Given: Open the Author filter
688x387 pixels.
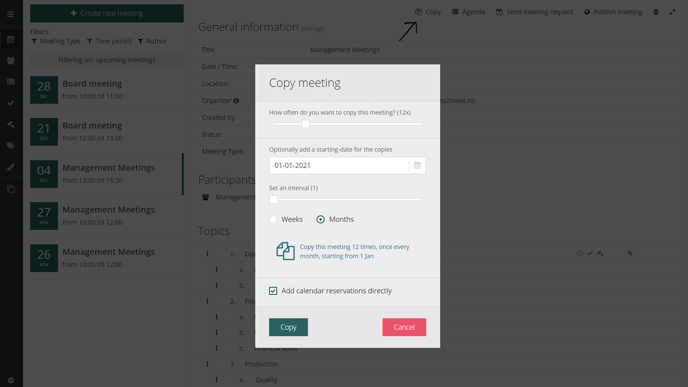Looking at the screenshot, I should click(x=152, y=41).
